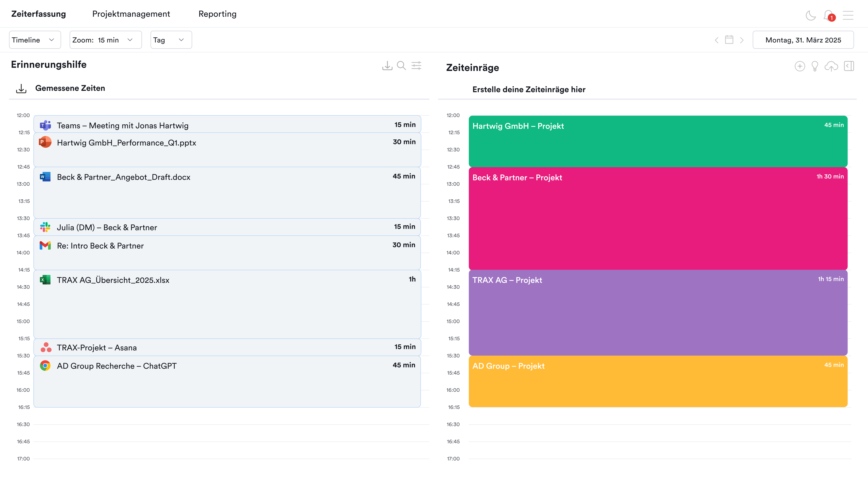The image size is (868, 488).
Task: Go to the next day arrow
Action: click(742, 40)
